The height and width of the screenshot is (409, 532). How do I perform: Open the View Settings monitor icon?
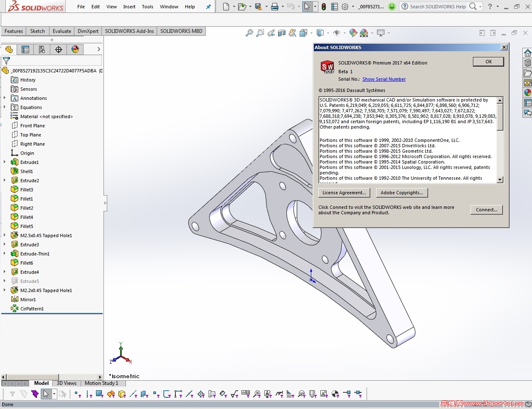[381, 33]
